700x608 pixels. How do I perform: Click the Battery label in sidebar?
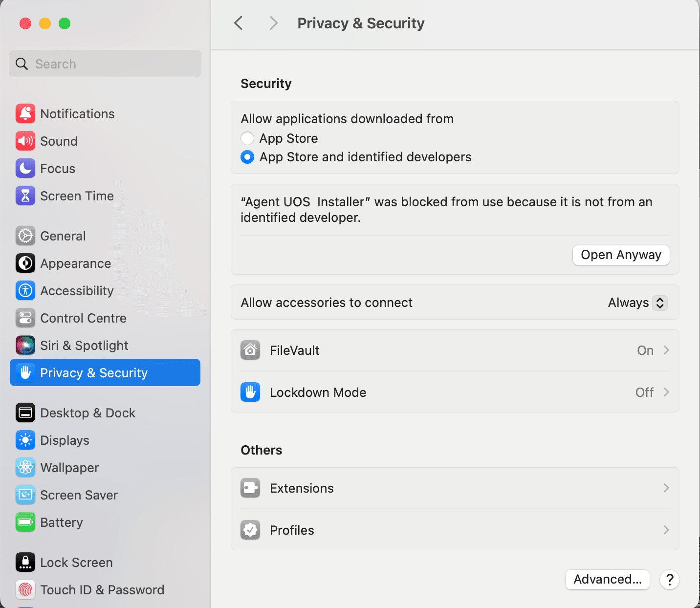coord(62,522)
